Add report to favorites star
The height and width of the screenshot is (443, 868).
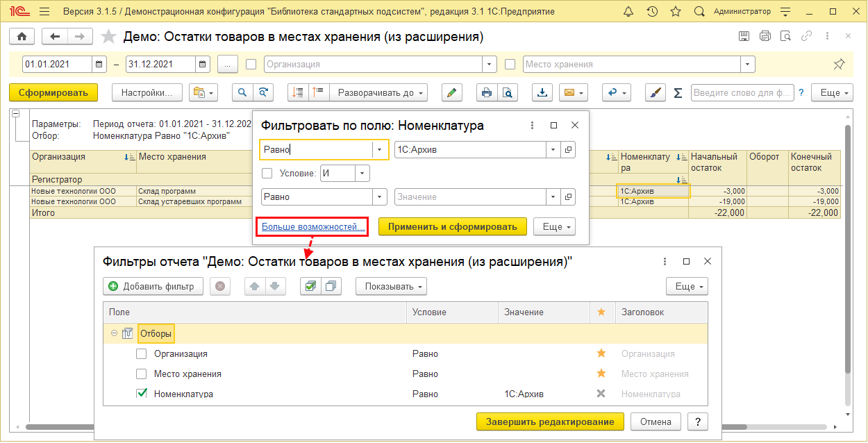(x=108, y=37)
